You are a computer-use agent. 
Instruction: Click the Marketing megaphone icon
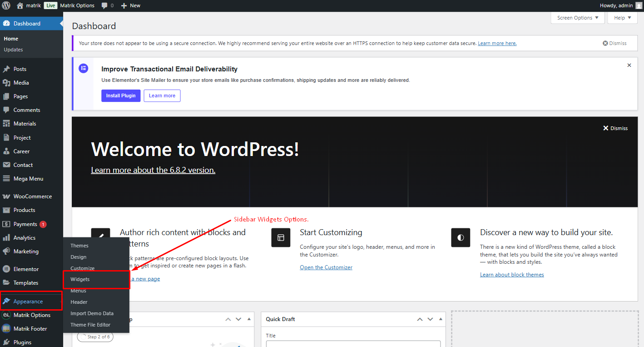(6, 251)
